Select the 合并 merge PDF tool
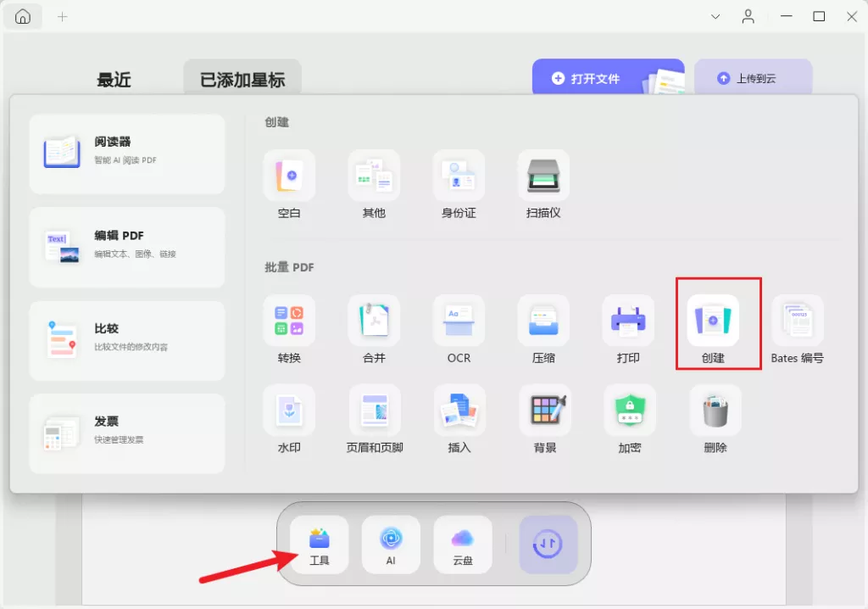This screenshot has height=609, width=868. 374,321
